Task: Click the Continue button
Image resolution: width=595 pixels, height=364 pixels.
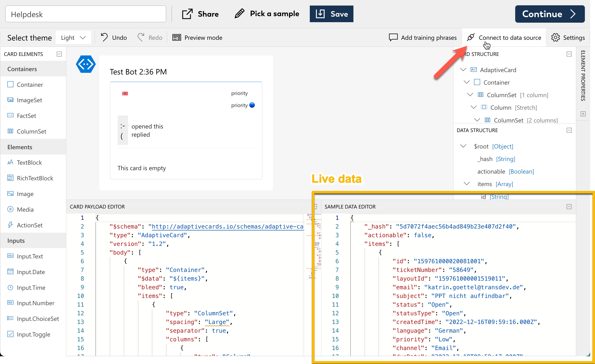Action: pyautogui.click(x=550, y=14)
